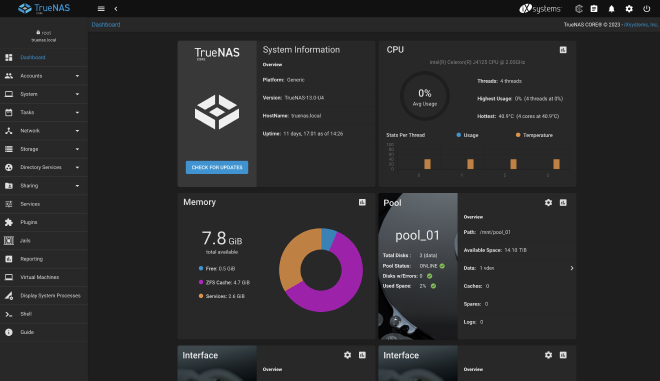Screen dimensions: 660x381
Task: Open settings gear in top bar
Action: coord(629,8)
